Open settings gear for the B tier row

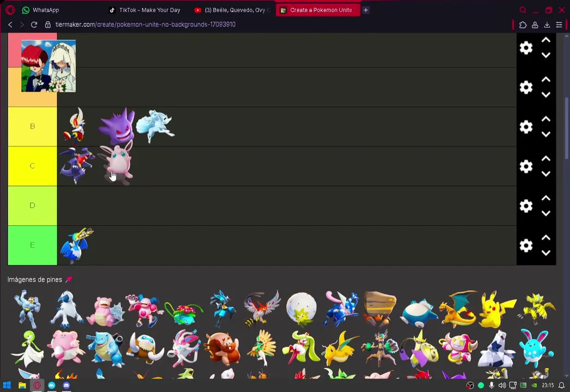[526, 127]
